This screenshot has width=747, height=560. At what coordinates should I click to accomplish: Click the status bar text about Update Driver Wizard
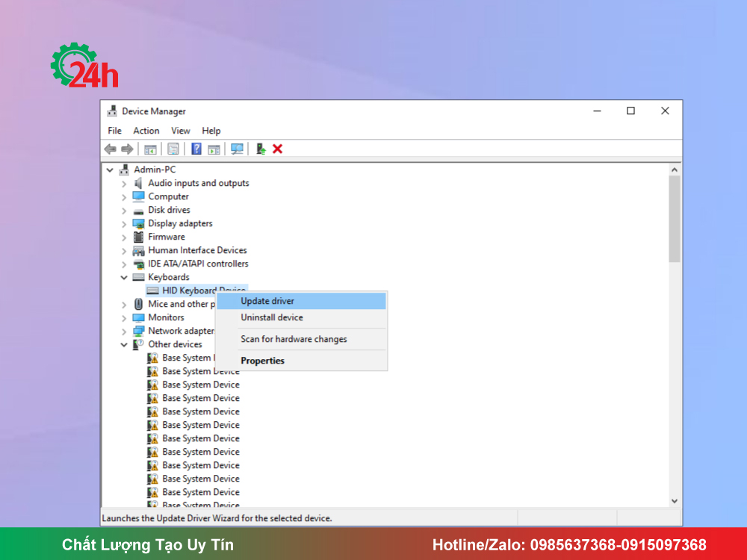(x=217, y=518)
